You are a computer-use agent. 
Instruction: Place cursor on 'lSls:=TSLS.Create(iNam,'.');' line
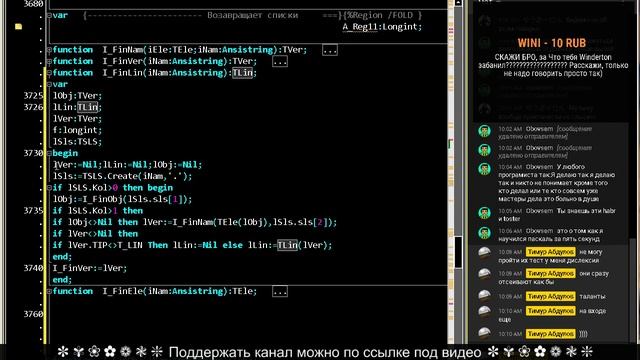tap(122, 176)
